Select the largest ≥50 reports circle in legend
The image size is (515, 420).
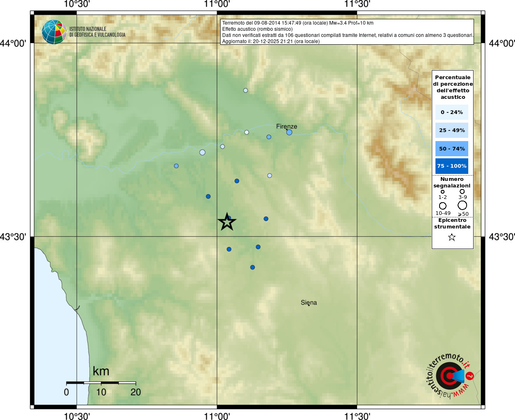click(x=462, y=205)
